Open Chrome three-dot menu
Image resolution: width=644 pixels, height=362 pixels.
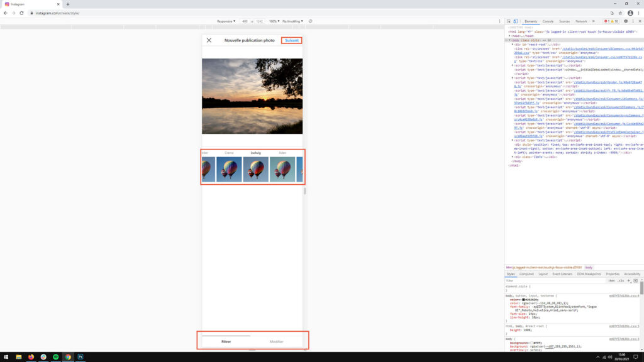[x=639, y=13]
